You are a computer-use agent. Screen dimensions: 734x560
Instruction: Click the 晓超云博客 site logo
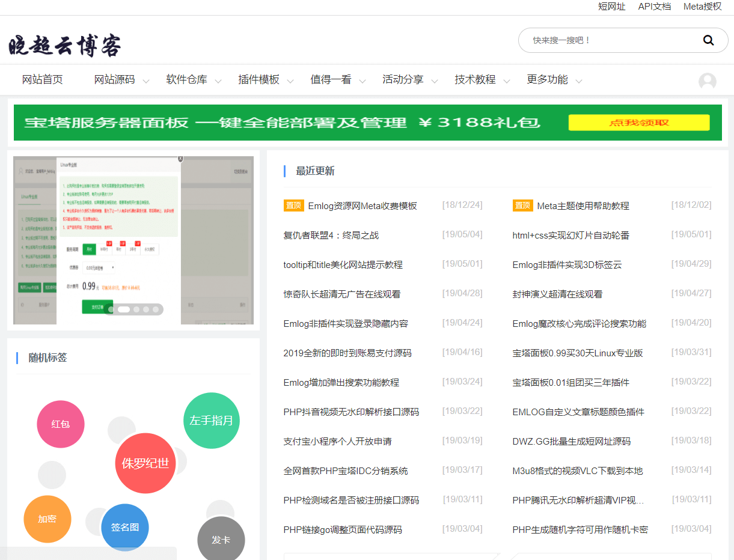tap(65, 46)
